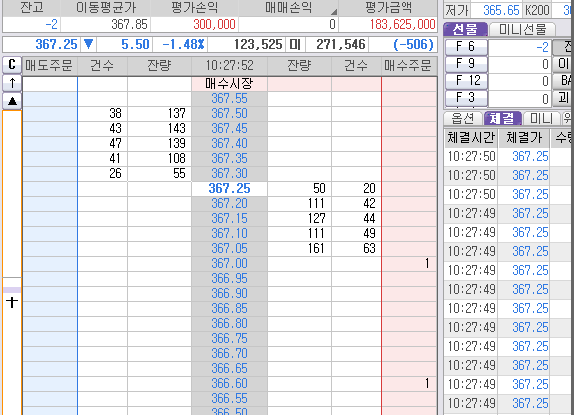Select the 선물 tab

(465, 29)
